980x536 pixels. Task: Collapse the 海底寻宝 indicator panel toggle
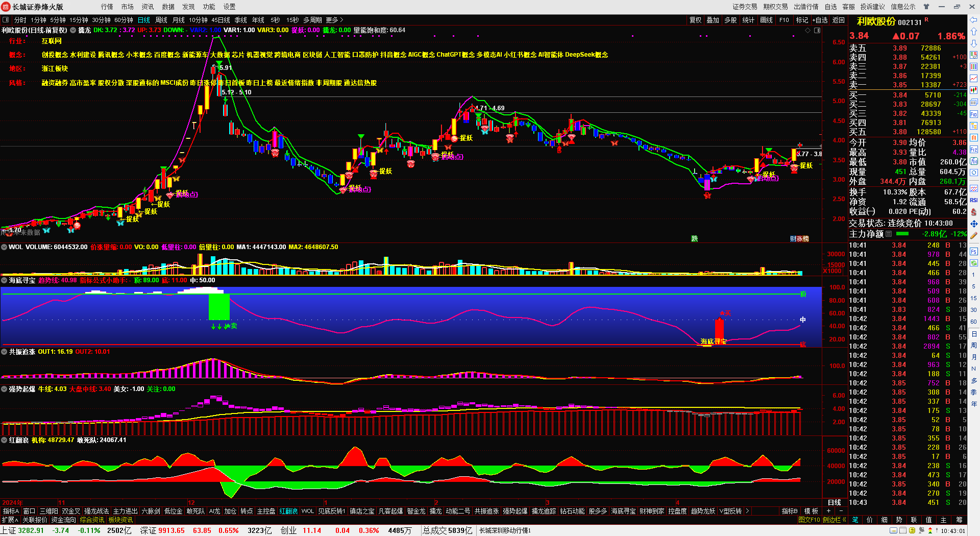click(x=4, y=280)
